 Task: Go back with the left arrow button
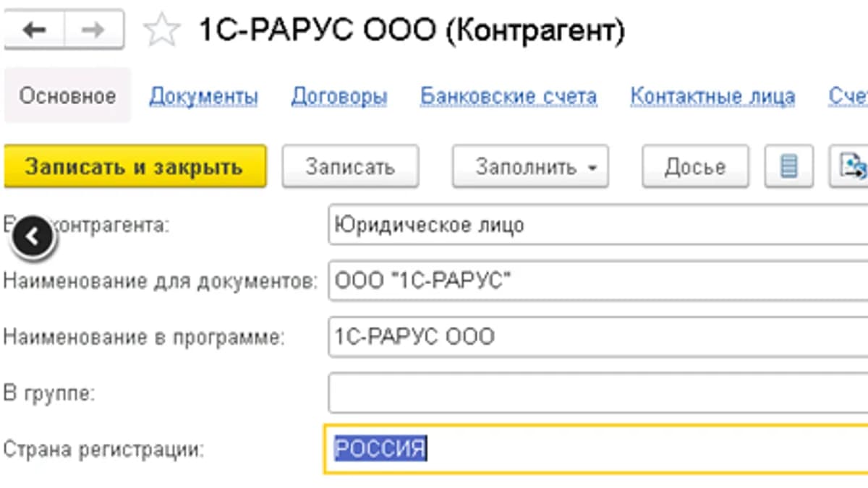(x=34, y=30)
